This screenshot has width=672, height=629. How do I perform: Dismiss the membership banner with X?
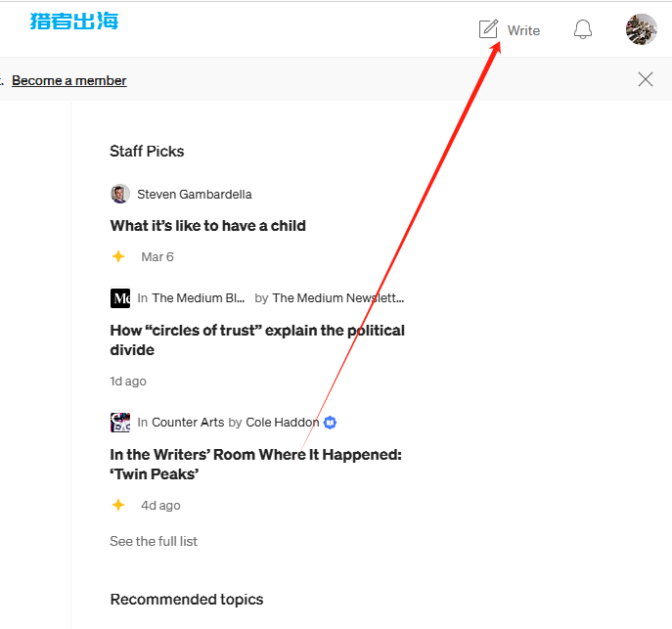(646, 79)
